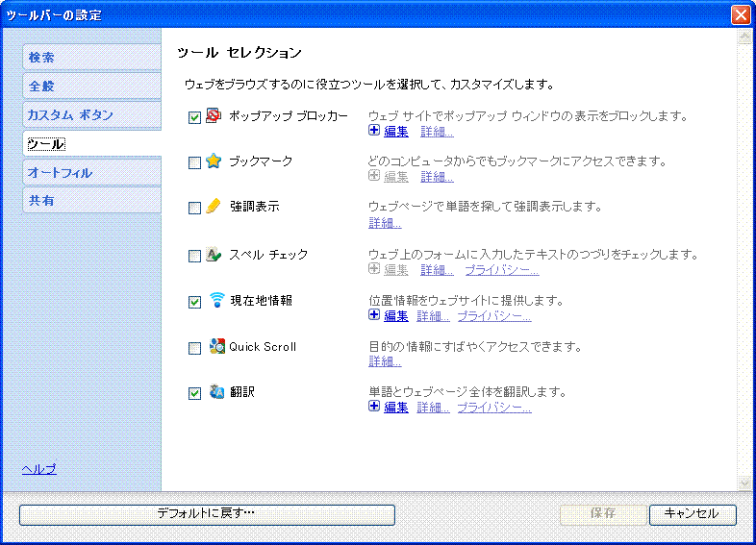Viewport: 756px width, 545px height.
Task: Click the Bookmark star icon
Action: point(214,161)
